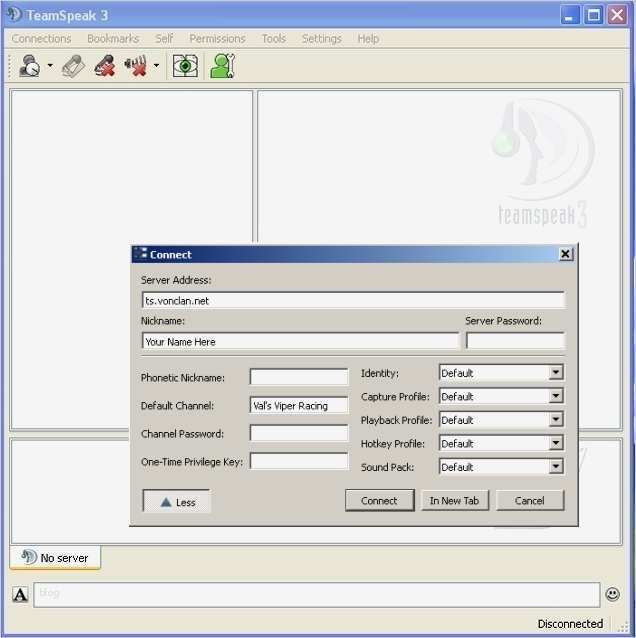Open the Help menu
Image resolution: width=636 pixels, height=638 pixels.
pos(368,39)
